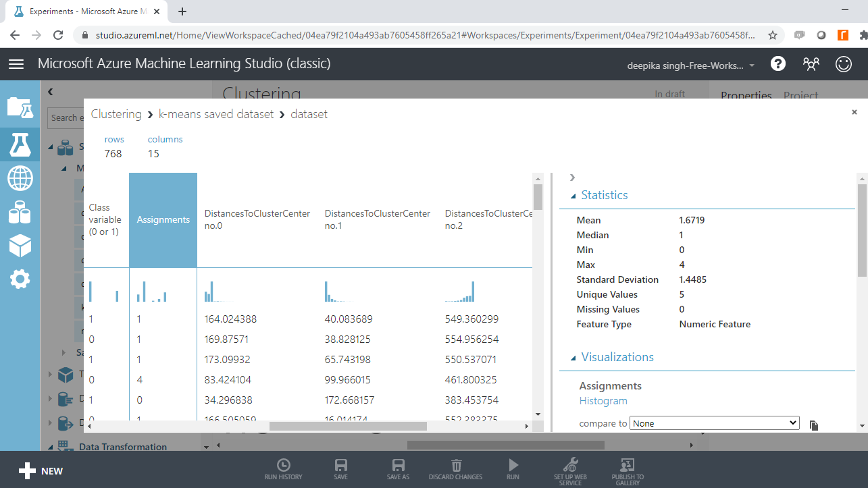Click the DistancesToClusterCenter no.0 histogram thumbnail
This screenshot has height=488, width=868.
coord(218,292)
